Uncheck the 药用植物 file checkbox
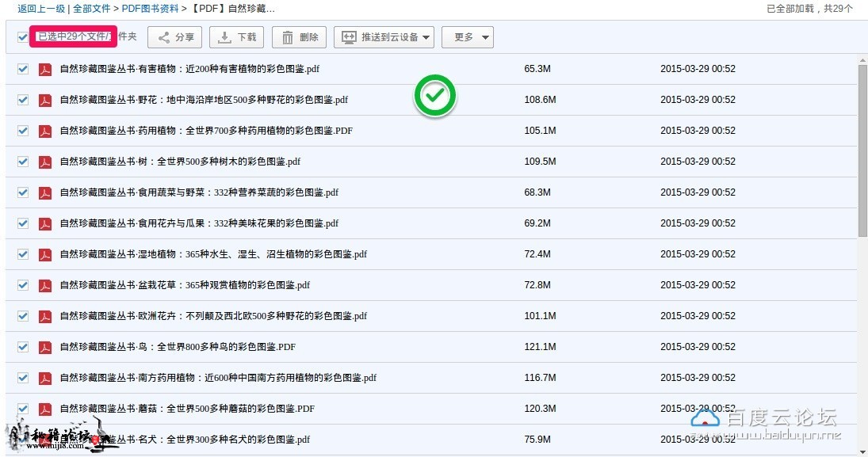868x457 pixels. click(23, 131)
